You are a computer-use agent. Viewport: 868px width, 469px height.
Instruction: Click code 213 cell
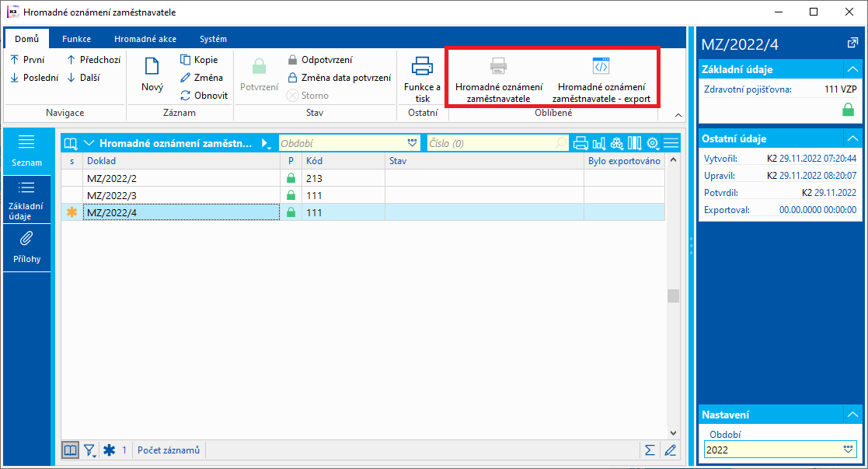(x=343, y=179)
